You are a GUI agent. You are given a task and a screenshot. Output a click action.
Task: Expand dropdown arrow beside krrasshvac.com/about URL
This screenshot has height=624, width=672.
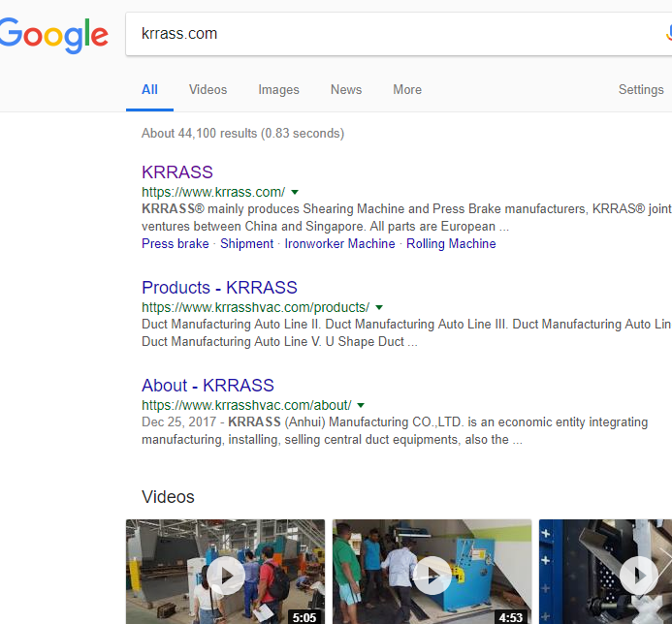(361, 406)
